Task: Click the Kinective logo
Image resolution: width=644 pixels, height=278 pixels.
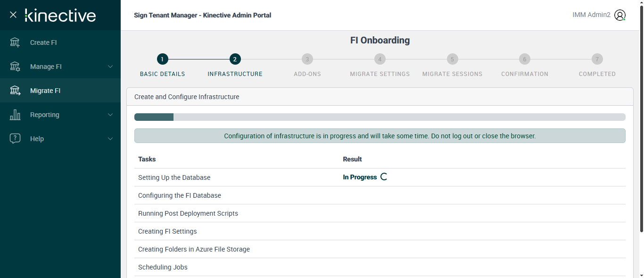Action: tap(60, 15)
